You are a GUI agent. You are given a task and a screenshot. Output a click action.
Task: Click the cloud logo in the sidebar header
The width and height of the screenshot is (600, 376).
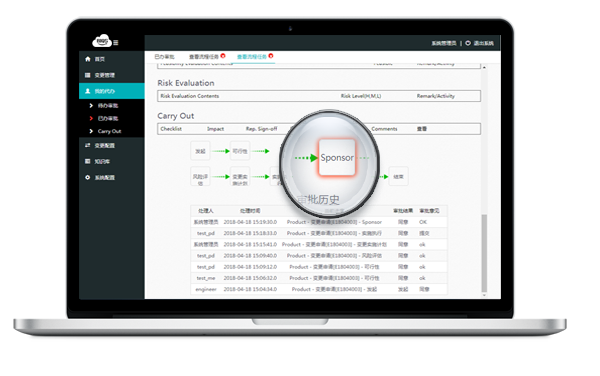(x=102, y=41)
